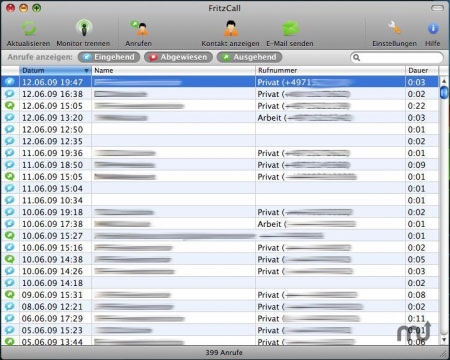Select the call 05.06.09 15:23
The image size is (450, 360).
(220, 330)
